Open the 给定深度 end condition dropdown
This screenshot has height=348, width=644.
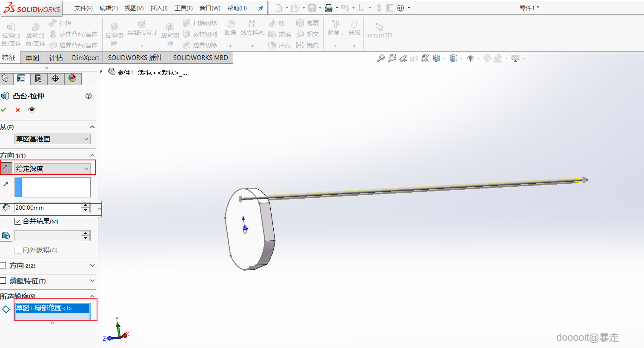coord(52,168)
